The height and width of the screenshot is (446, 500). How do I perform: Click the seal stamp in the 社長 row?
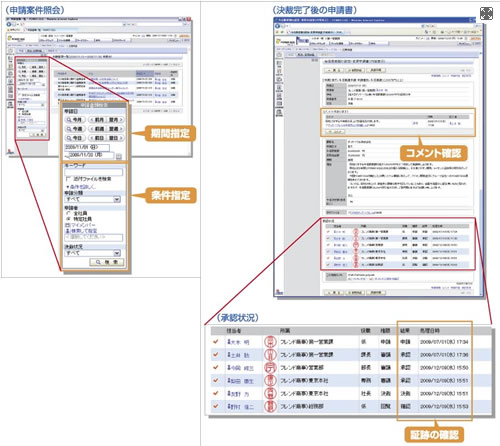point(270,393)
